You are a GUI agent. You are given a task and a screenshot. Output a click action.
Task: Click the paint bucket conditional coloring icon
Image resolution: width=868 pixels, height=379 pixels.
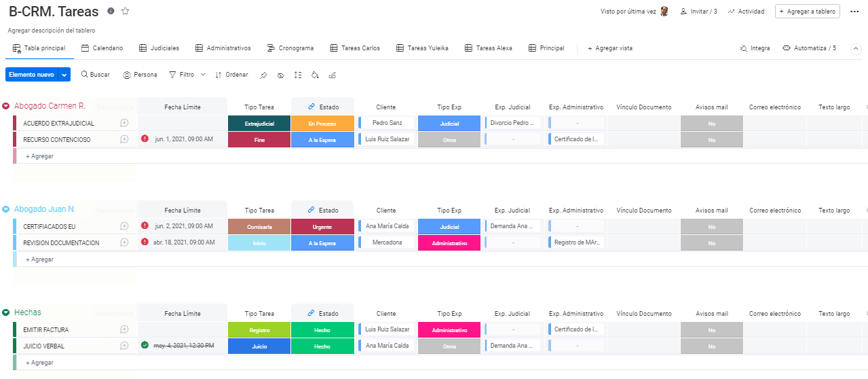pos(315,75)
